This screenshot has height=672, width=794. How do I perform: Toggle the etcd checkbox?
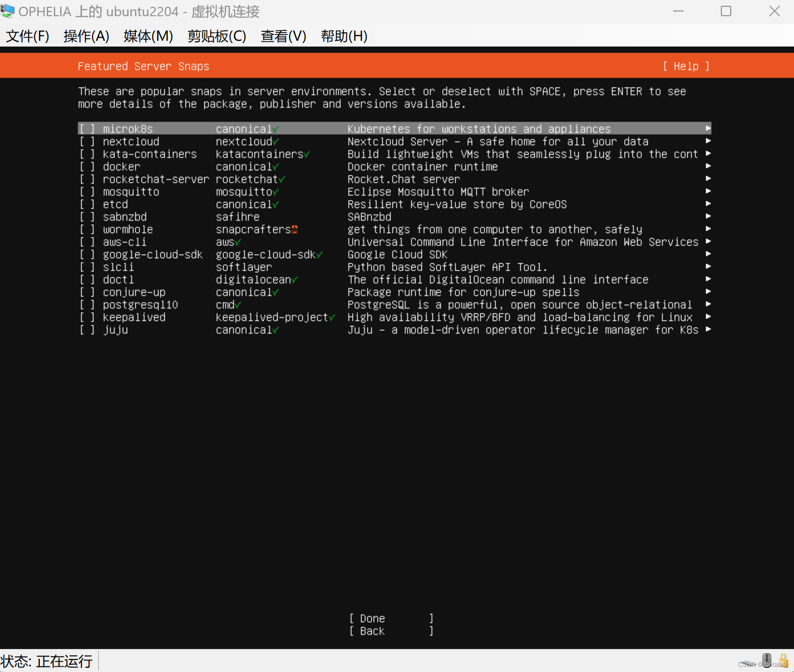pos(87,204)
